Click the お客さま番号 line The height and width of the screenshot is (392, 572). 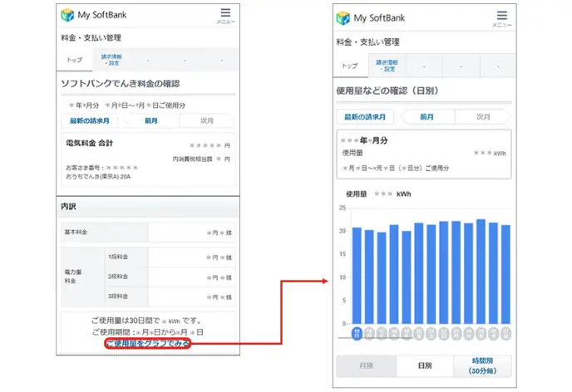[101, 168]
